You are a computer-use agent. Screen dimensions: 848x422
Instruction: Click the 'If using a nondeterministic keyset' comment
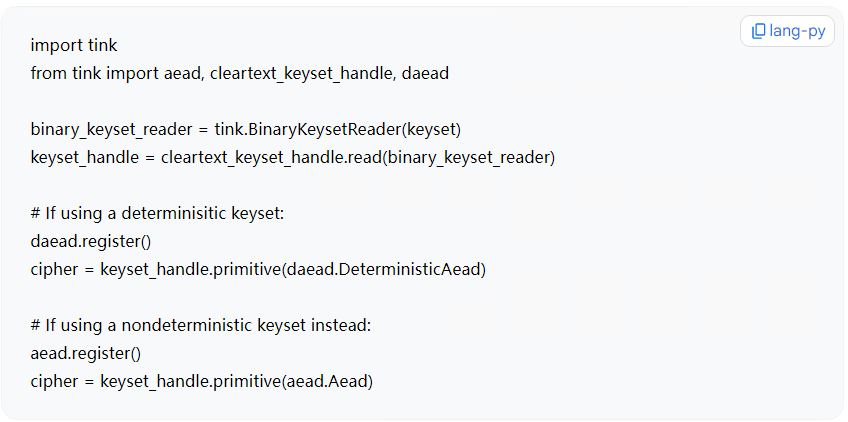[x=201, y=325]
